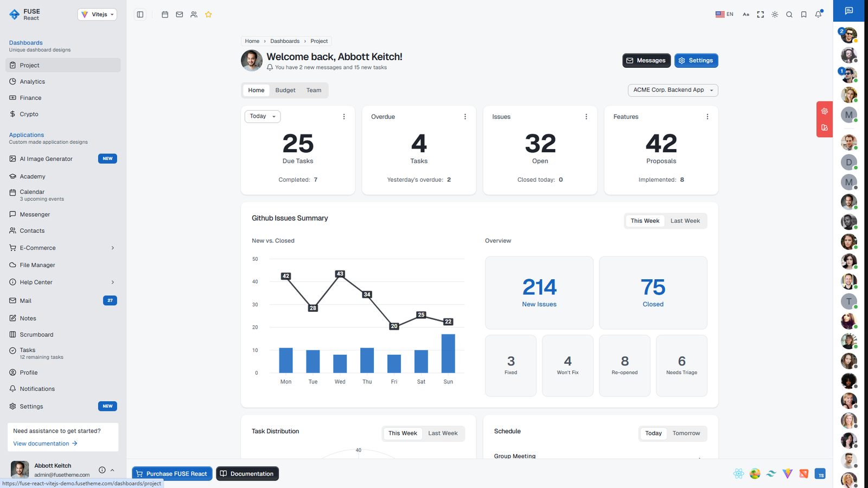Open search with the magnifier icon
868x488 pixels.
[789, 15]
